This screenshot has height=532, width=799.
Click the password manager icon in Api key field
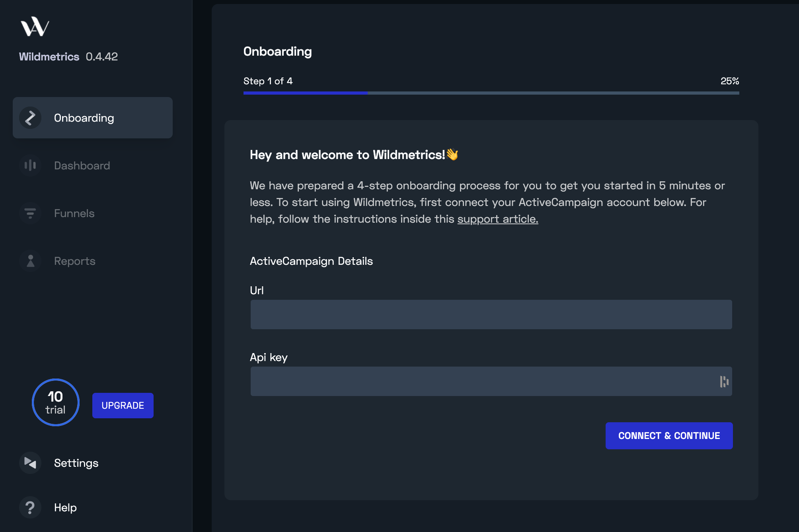(x=724, y=382)
